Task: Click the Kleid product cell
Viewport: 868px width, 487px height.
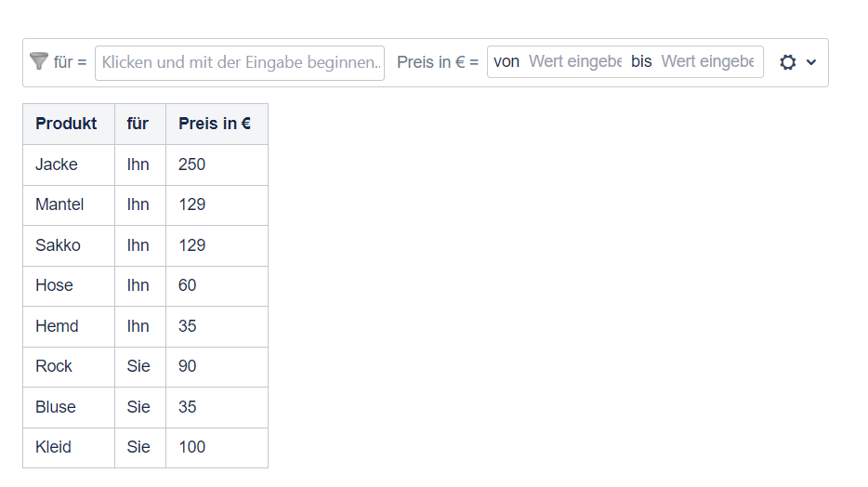Action: pos(53,447)
